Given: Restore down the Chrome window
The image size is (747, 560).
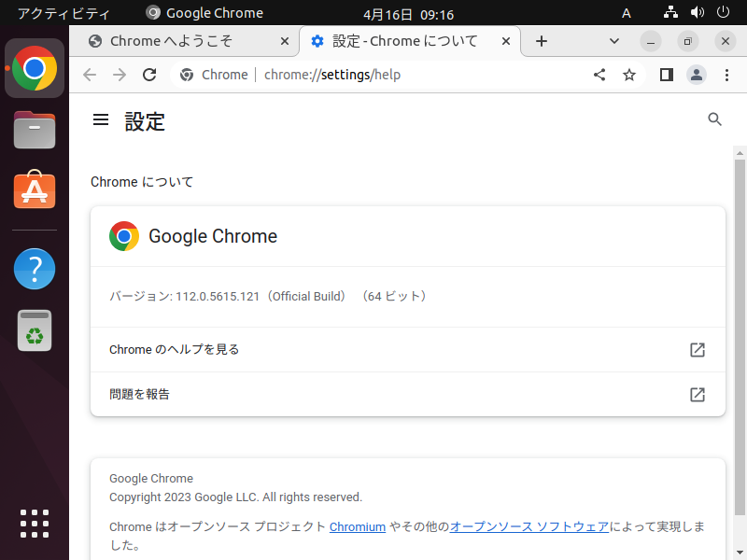Looking at the screenshot, I should click(x=688, y=41).
